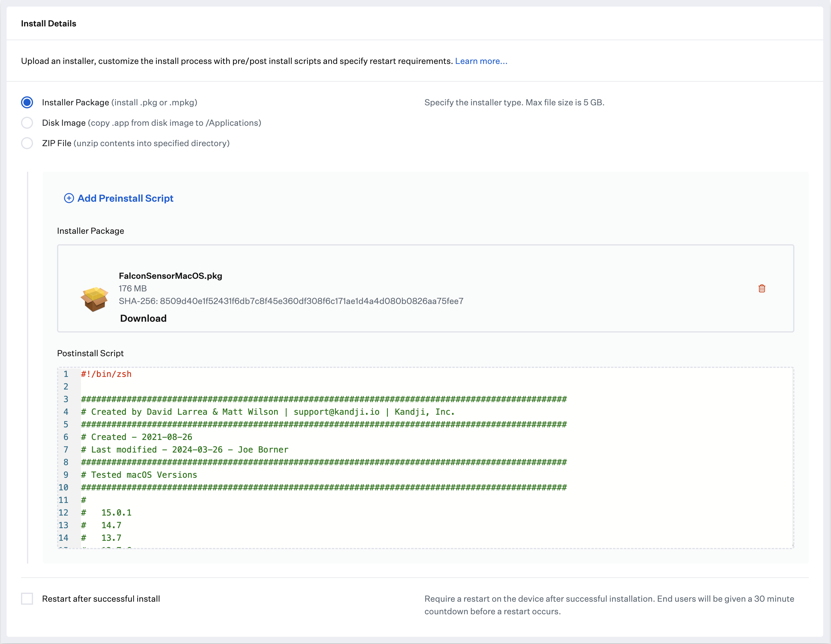Enable Restart after successful install checkbox
The image size is (831, 644).
[27, 599]
